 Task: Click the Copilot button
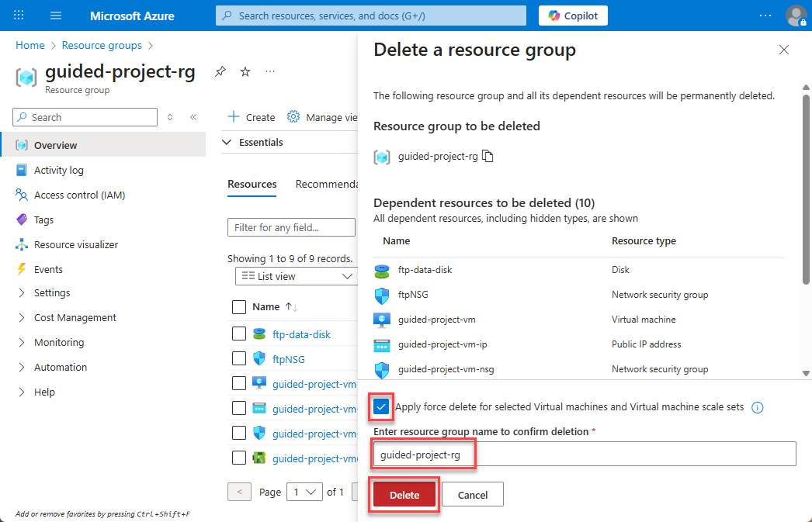573,16
